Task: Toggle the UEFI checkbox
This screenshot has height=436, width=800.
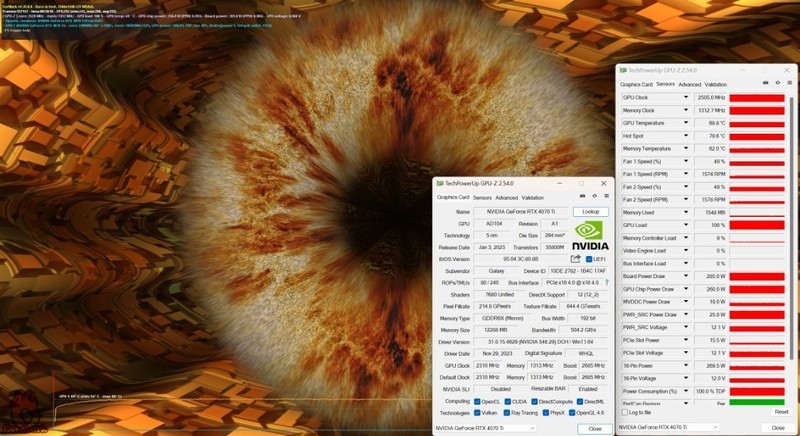Action: point(590,258)
